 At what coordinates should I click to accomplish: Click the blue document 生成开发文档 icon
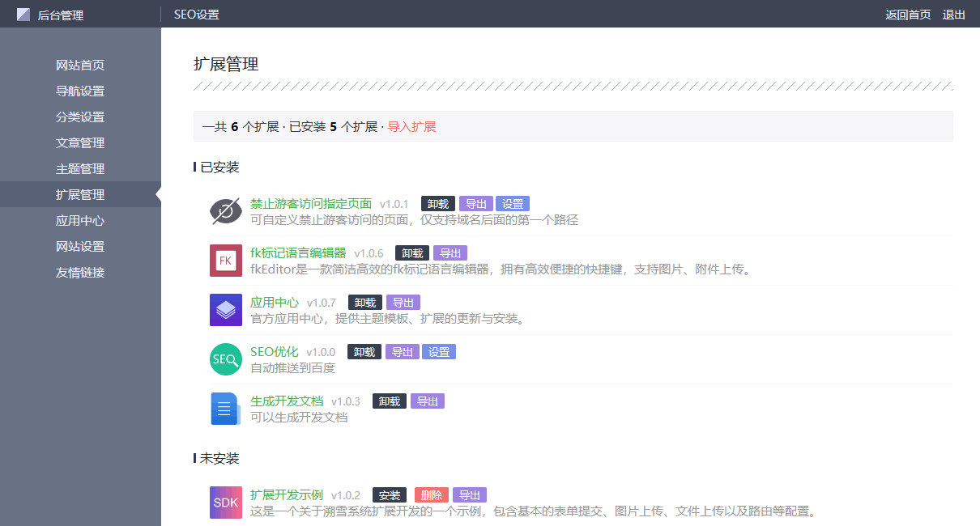click(x=226, y=409)
